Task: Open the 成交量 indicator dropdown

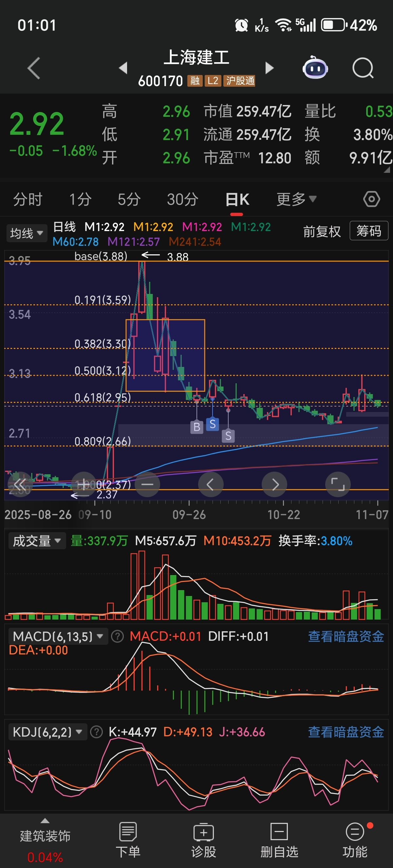Action: [x=37, y=541]
